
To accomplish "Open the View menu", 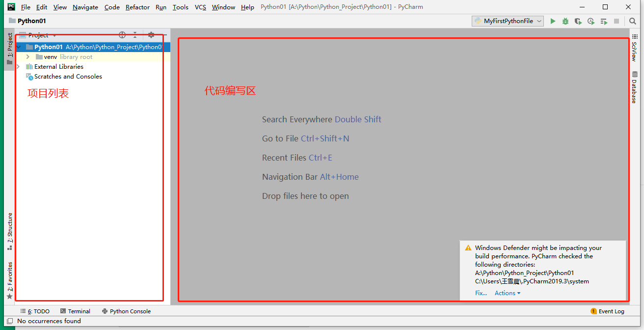I will 60,7.
